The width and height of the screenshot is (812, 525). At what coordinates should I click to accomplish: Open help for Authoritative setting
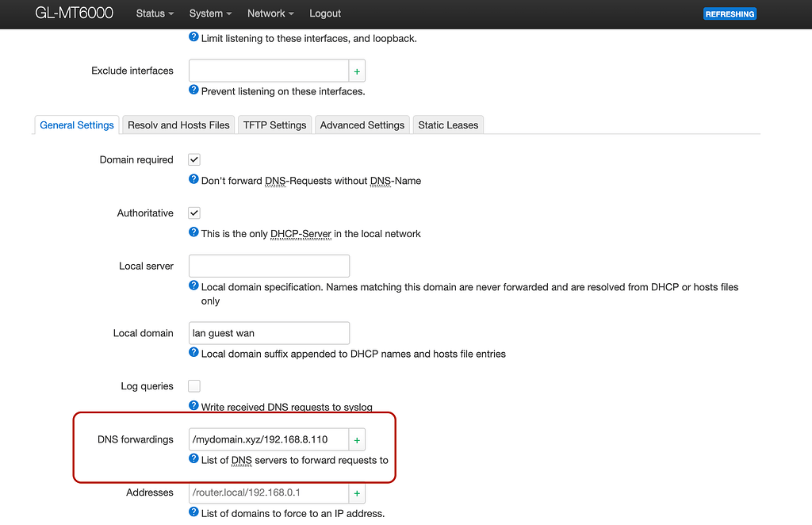pos(193,234)
